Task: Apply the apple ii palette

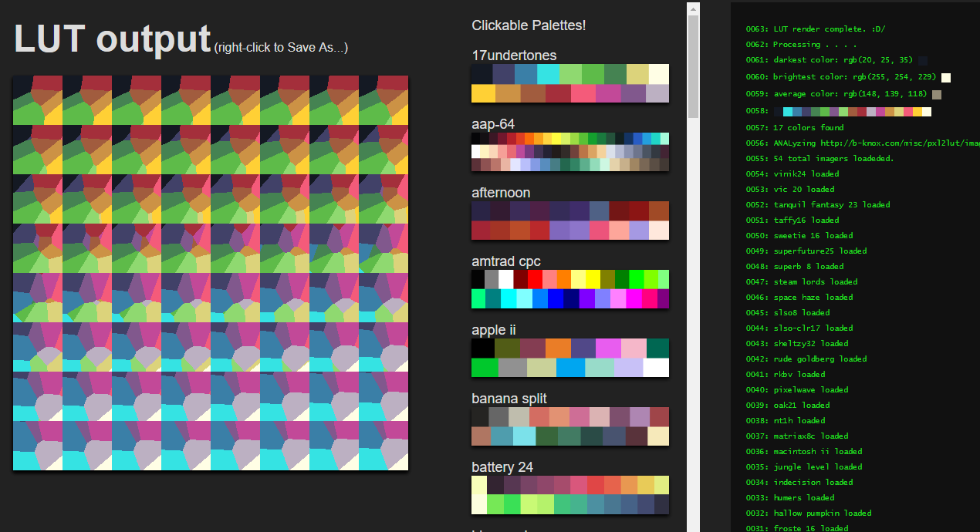Action: pyautogui.click(x=569, y=358)
